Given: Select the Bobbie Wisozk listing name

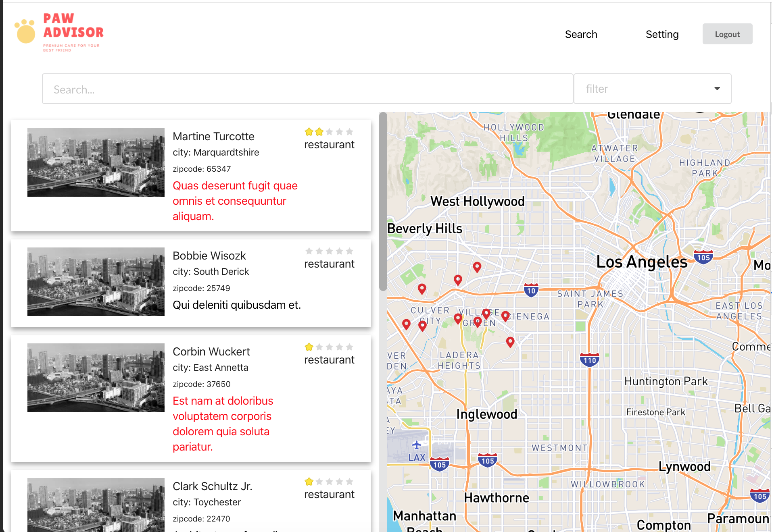Looking at the screenshot, I should (209, 256).
